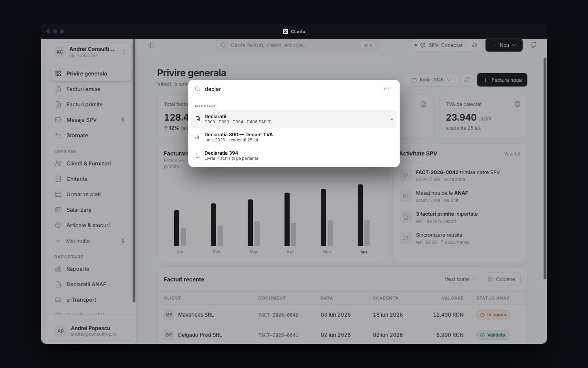The image size is (588, 368).
Task: Click refresh icon beside Iunie 2026
Action: coord(467,80)
